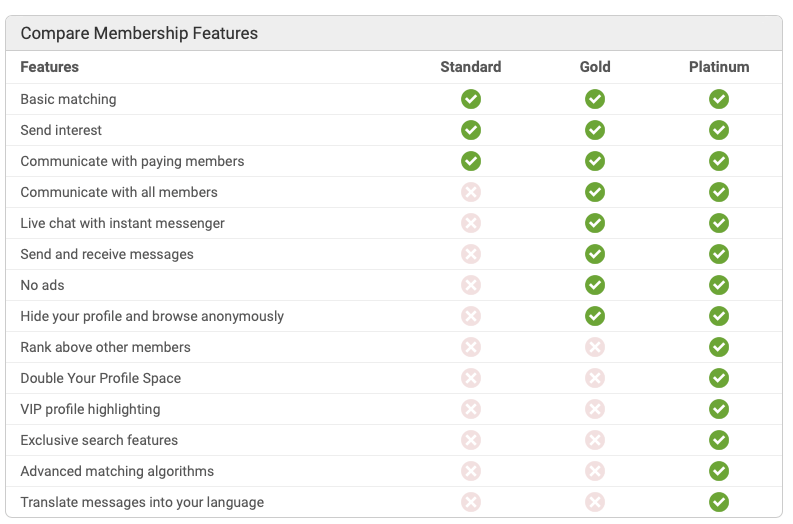Click Gold checkmark for Live chat row
The image size is (793, 524).
click(595, 223)
